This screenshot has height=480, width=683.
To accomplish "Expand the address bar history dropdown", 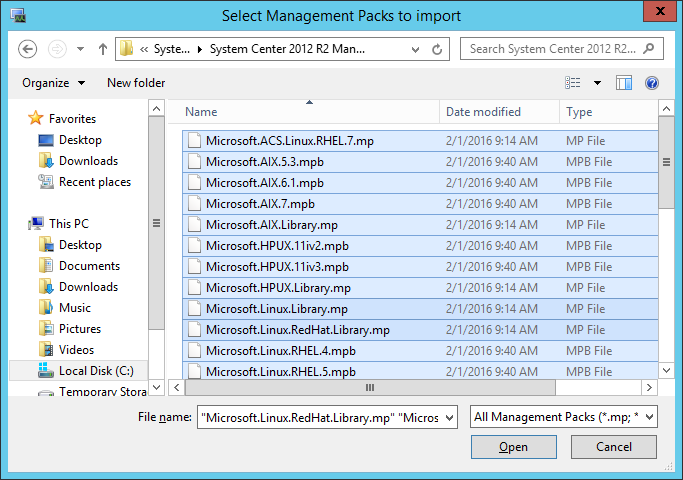I will (416, 49).
